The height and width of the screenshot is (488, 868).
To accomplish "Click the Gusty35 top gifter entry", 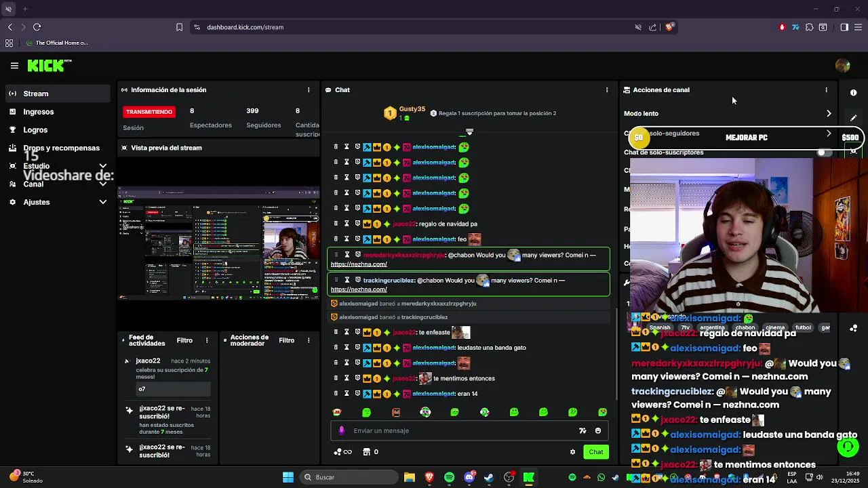I will tap(405, 113).
